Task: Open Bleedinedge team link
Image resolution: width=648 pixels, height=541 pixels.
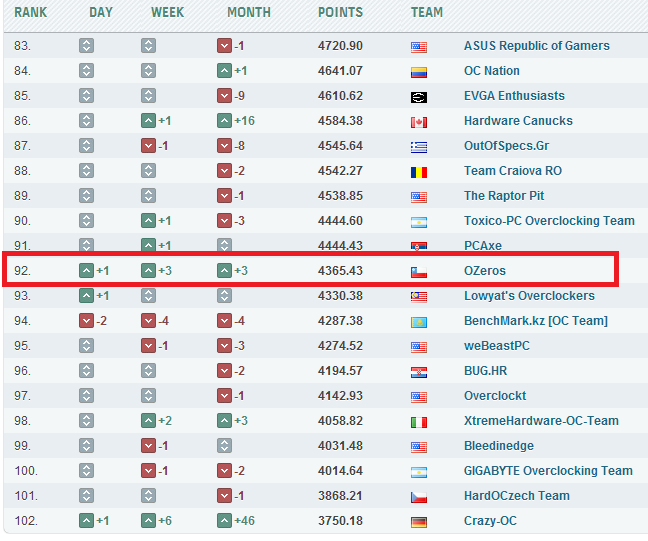Action: tap(499, 446)
